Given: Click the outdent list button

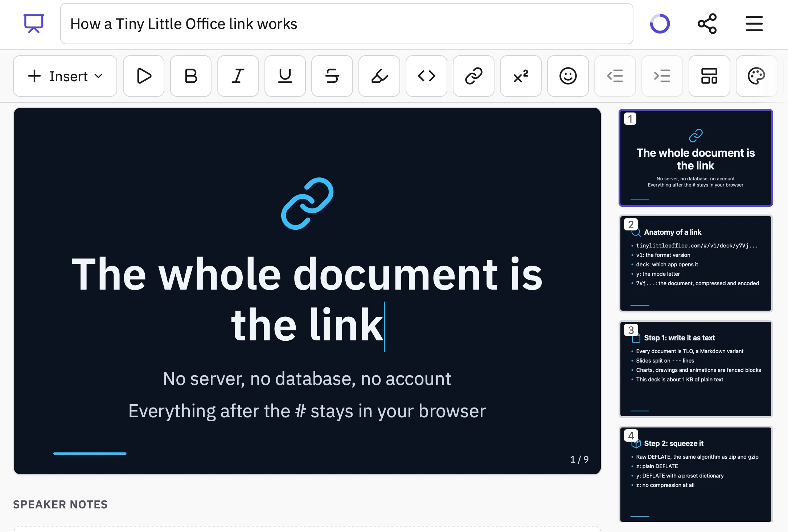Looking at the screenshot, I should pyautogui.click(x=615, y=76).
